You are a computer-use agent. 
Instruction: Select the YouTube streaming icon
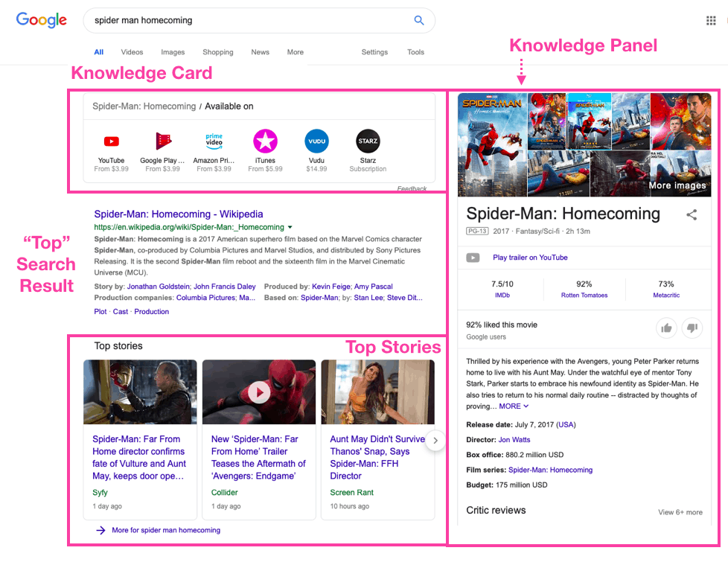111,141
